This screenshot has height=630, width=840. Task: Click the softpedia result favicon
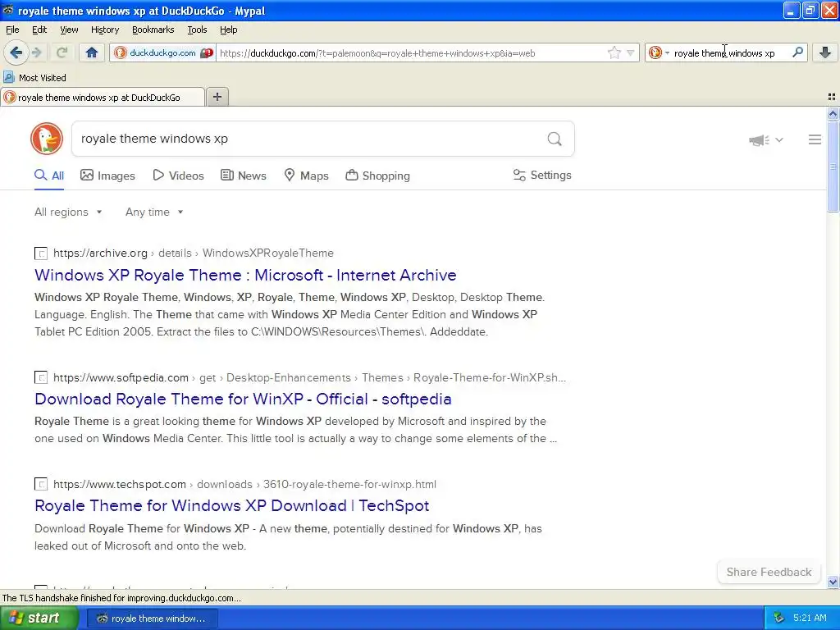tap(41, 377)
